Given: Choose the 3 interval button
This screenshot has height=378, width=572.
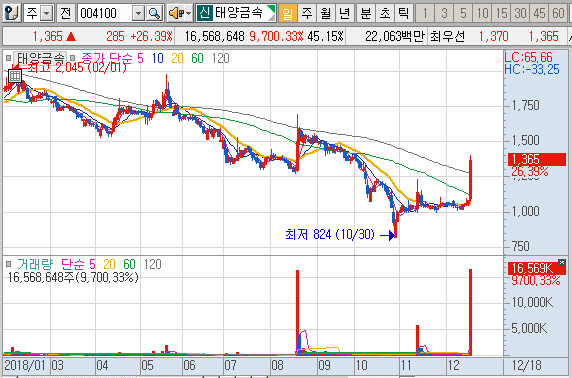Looking at the screenshot, I should (444, 14).
